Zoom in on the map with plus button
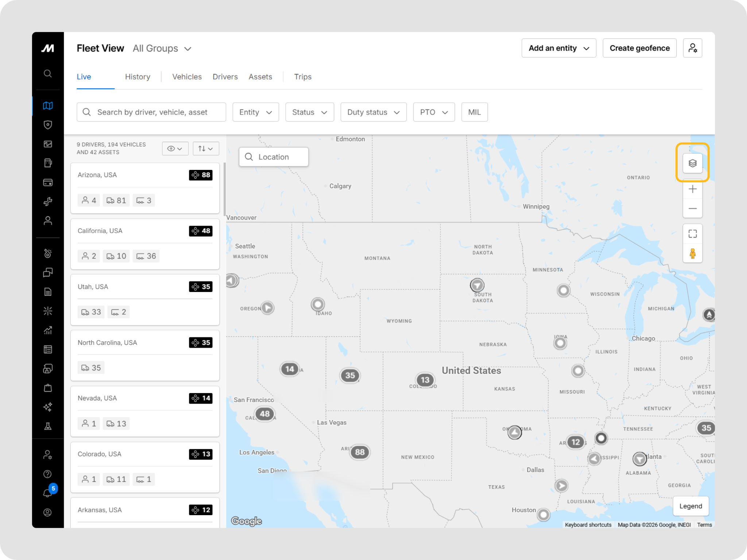The image size is (747, 560). coord(692,189)
